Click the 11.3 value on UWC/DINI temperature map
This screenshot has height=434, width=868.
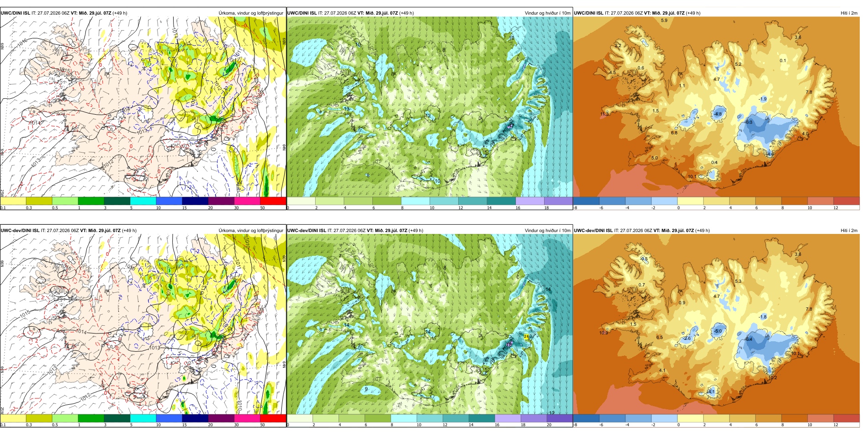click(604, 114)
